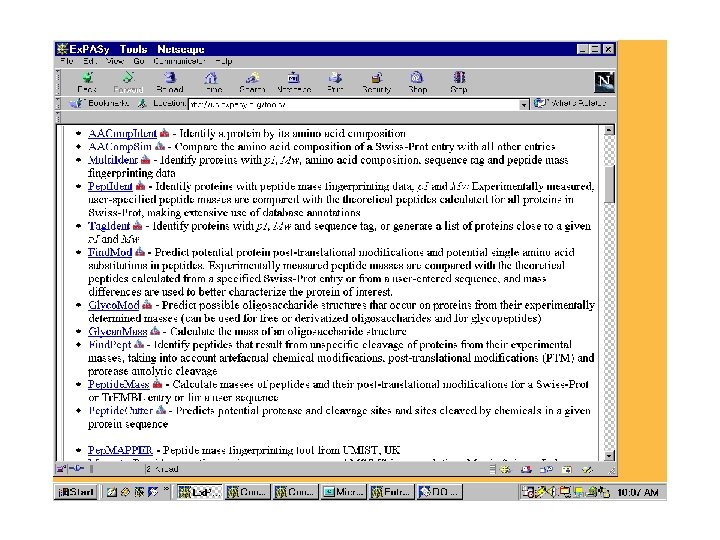Click the vertical scrollbar thumb

tap(609, 185)
